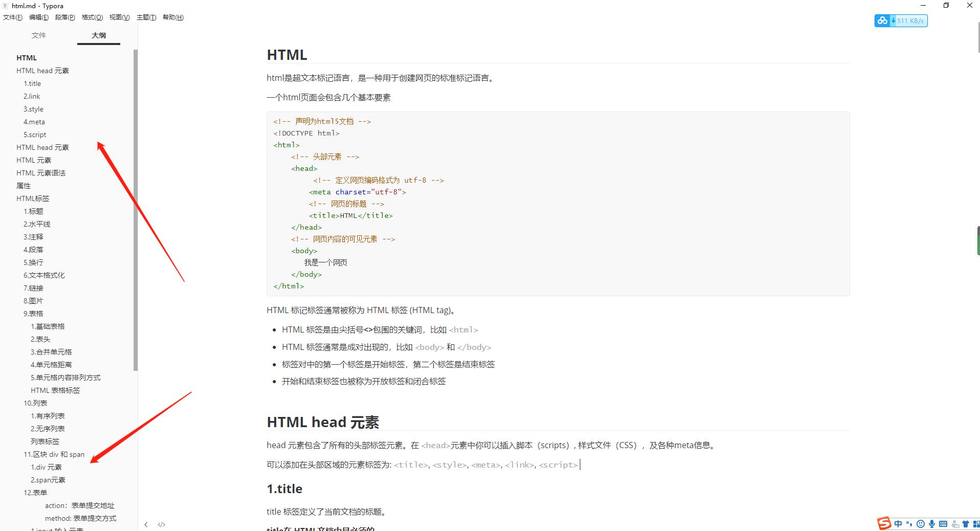The width and height of the screenshot is (980, 531).
Task: Go to HTML 元素语法 in the outline
Action: click(41, 173)
